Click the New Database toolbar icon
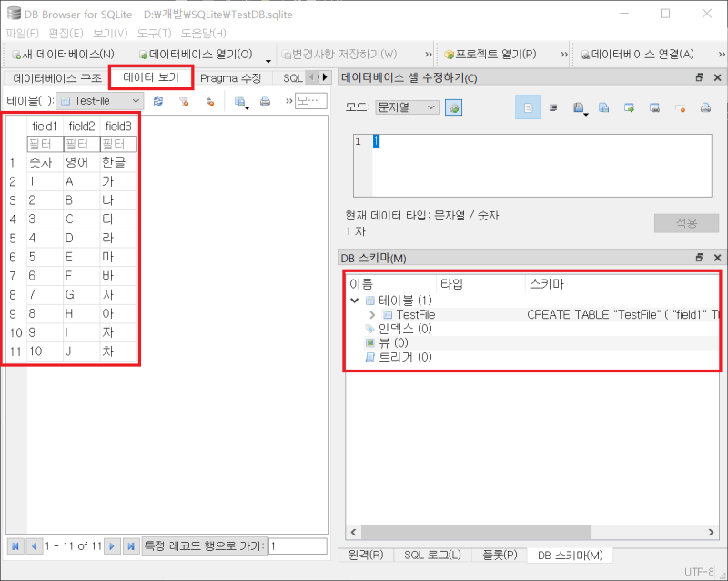Image resolution: width=728 pixels, height=581 pixels. (16, 55)
